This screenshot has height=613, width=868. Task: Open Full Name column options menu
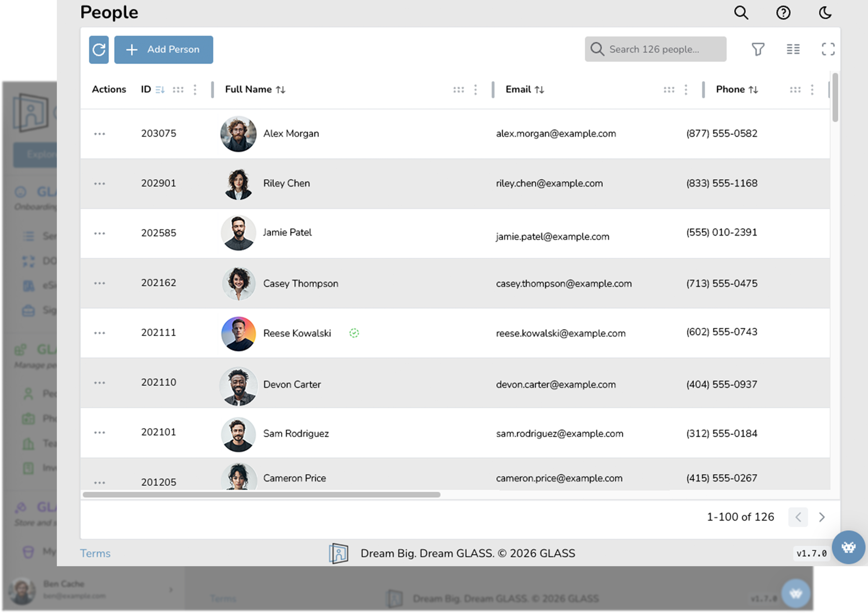[476, 90]
